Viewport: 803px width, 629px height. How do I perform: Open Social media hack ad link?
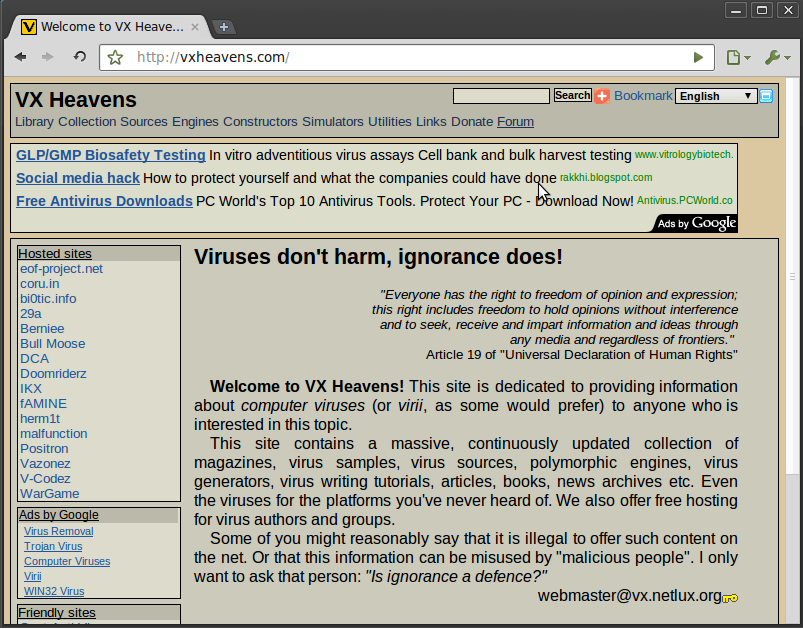(x=78, y=178)
